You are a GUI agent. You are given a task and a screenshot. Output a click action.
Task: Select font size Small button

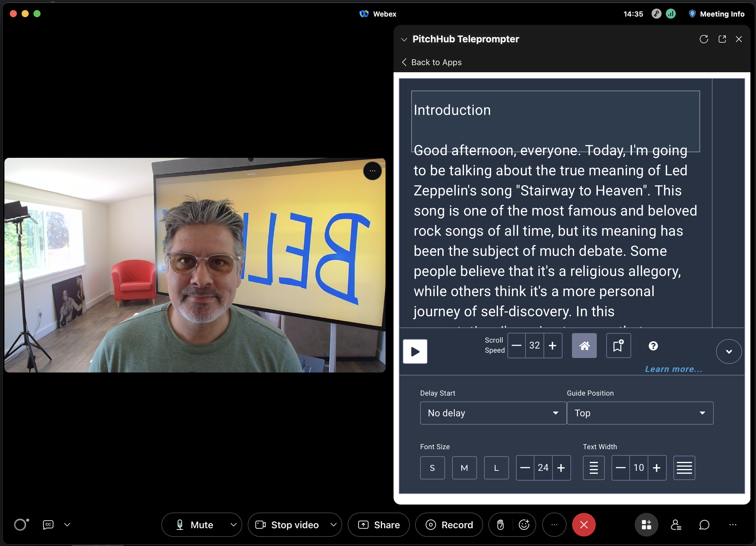coord(433,468)
